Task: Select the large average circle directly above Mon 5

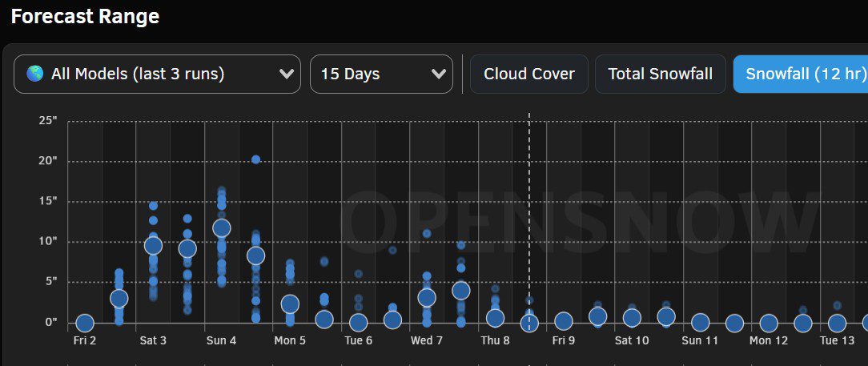Action: point(290,304)
